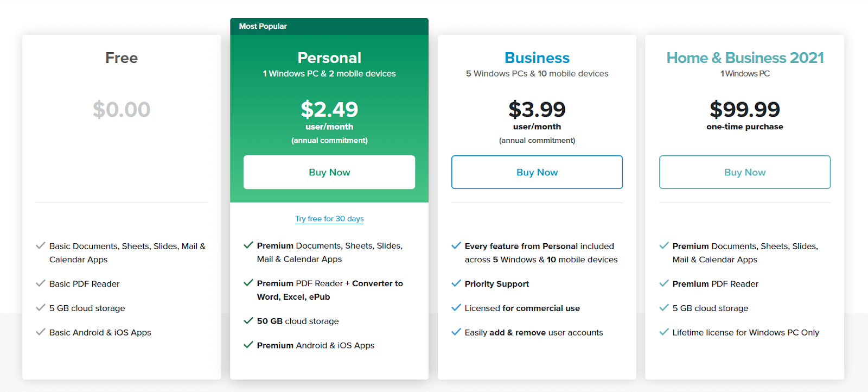Click Buy Now under the Personal plan
The width and height of the screenshot is (868, 392).
pyautogui.click(x=329, y=172)
